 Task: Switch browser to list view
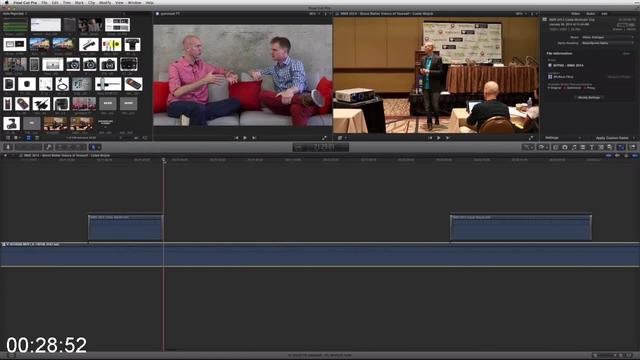[x=37, y=138]
